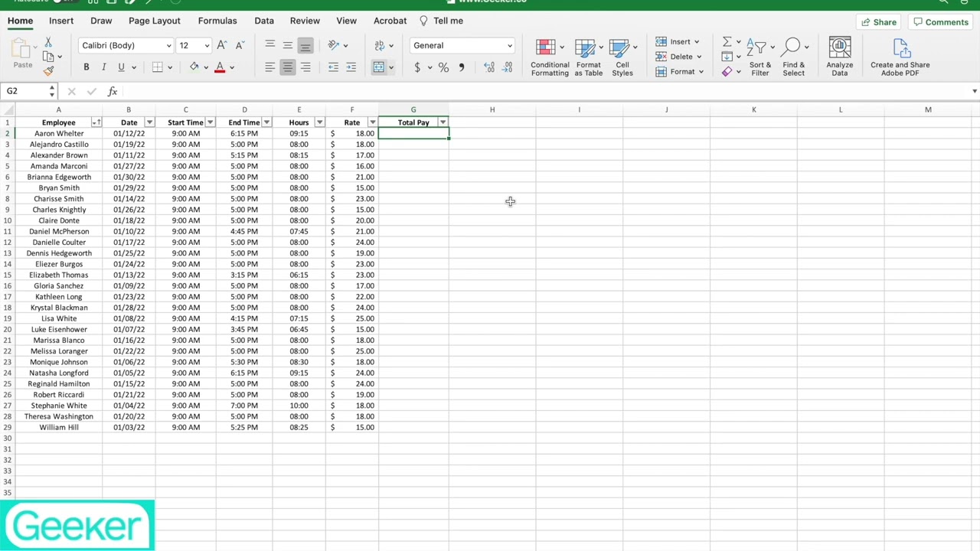Click the Merge and Center icon
Image resolution: width=980 pixels, height=551 pixels.
pyautogui.click(x=379, y=67)
